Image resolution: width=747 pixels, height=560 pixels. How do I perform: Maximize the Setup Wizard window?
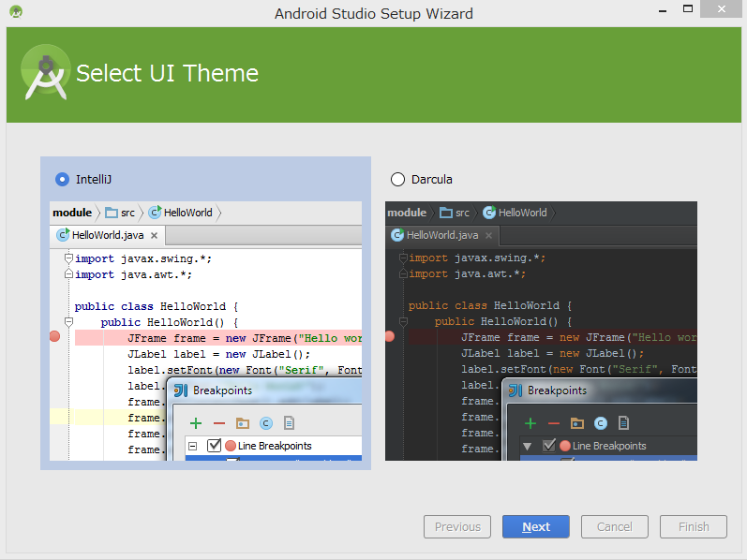tap(687, 9)
